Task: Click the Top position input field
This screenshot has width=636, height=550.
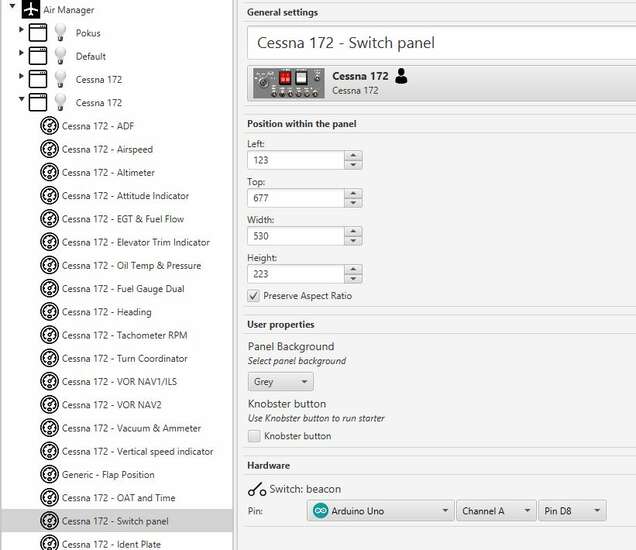Action: 296,198
